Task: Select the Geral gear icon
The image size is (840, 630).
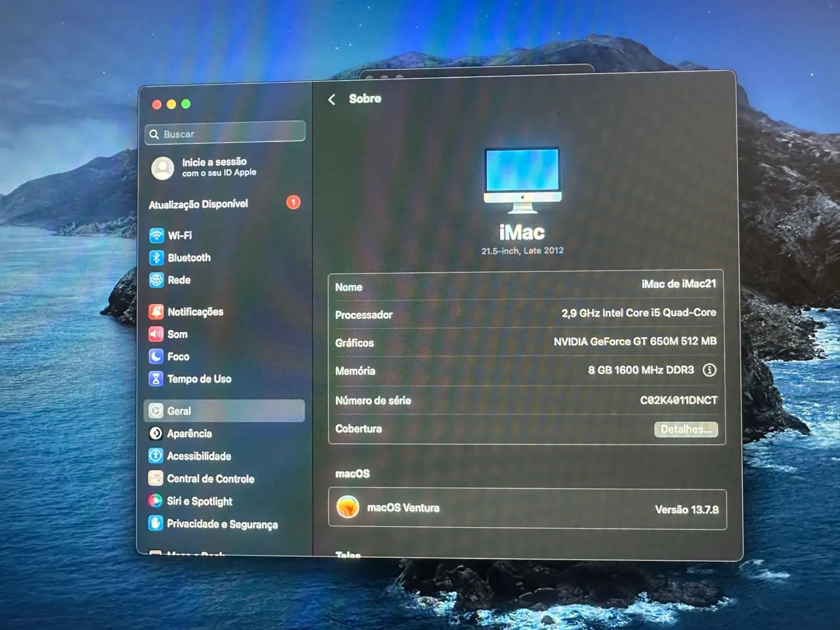Action: coord(156,411)
